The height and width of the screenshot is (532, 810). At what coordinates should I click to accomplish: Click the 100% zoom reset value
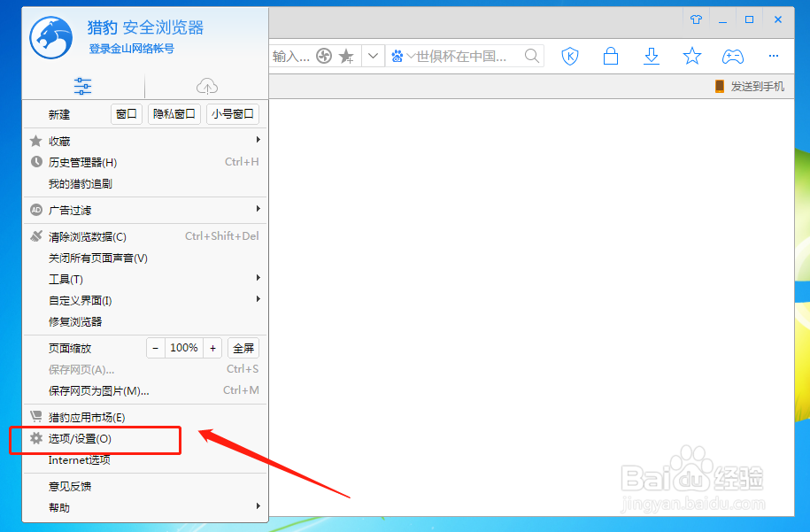184,348
